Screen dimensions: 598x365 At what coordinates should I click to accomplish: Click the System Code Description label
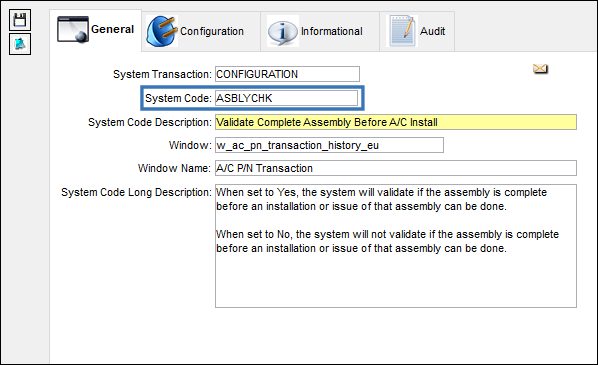tap(150, 122)
